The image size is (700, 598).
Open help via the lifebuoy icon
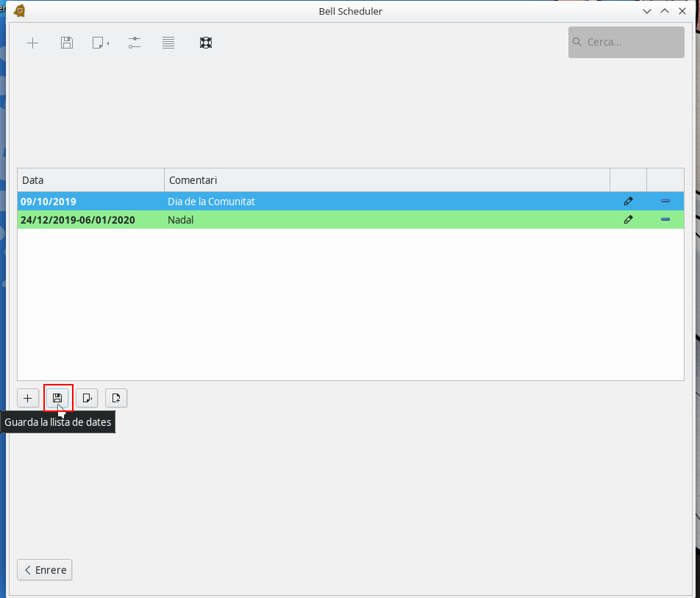coord(206,43)
